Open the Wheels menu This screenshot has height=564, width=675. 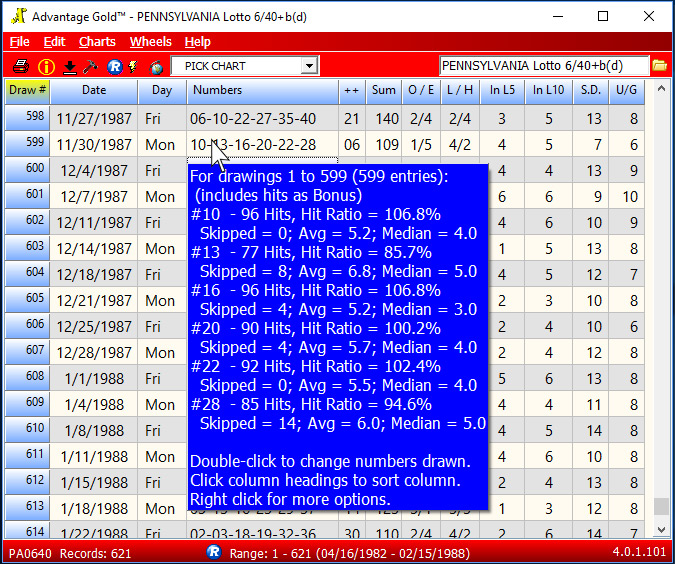[151, 42]
